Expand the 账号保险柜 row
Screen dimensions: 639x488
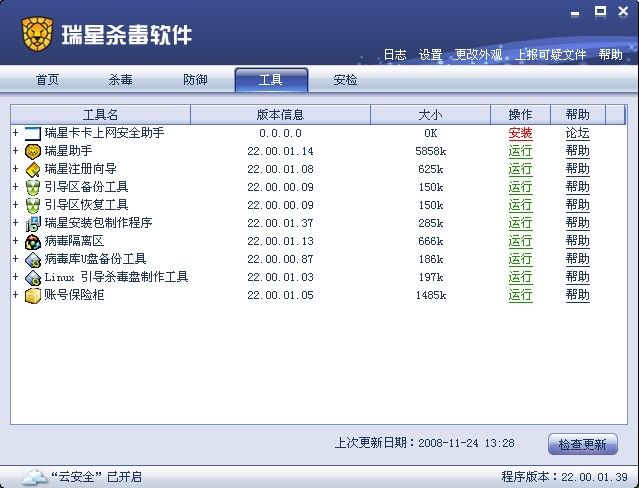(x=15, y=294)
